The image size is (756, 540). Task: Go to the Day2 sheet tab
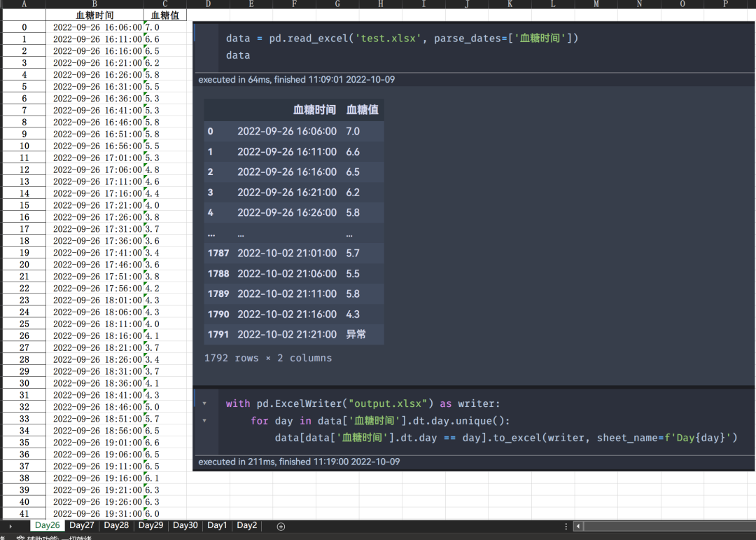247,525
